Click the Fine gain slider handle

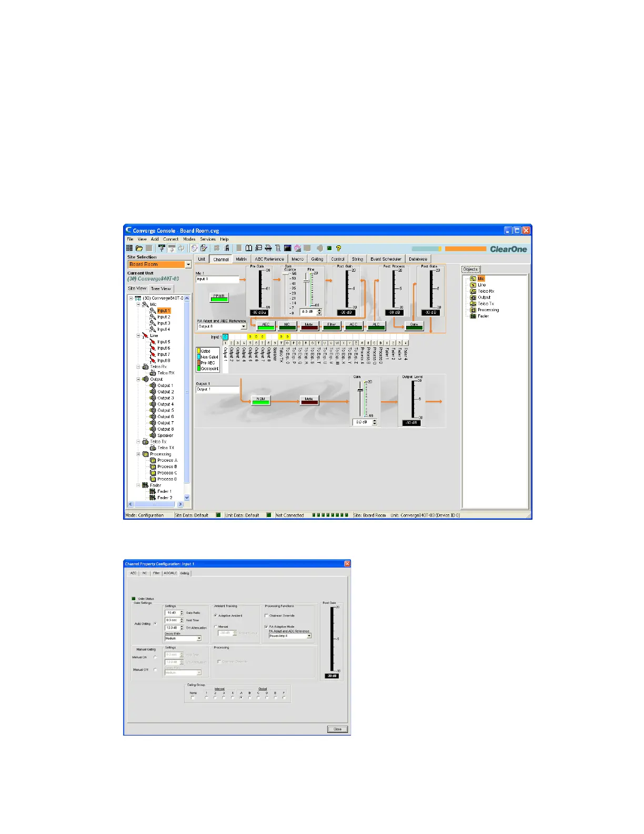pyautogui.click(x=306, y=281)
